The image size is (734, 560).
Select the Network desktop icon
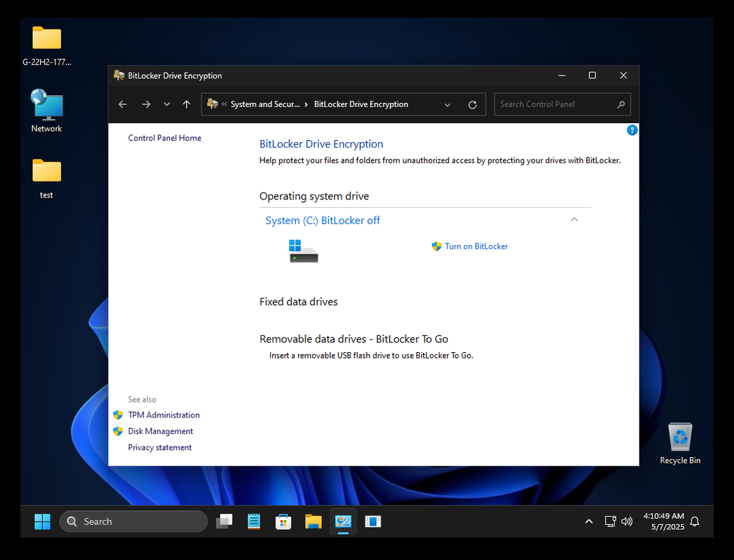point(47,111)
